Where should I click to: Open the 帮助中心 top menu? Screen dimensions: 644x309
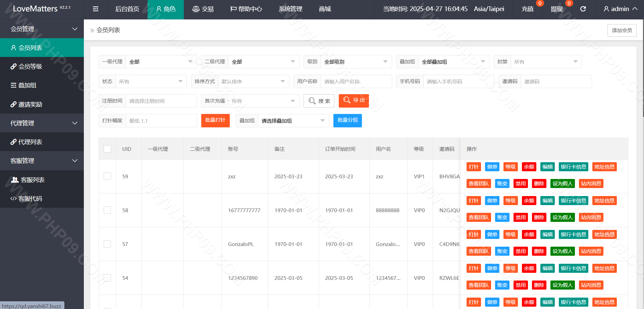(246, 9)
